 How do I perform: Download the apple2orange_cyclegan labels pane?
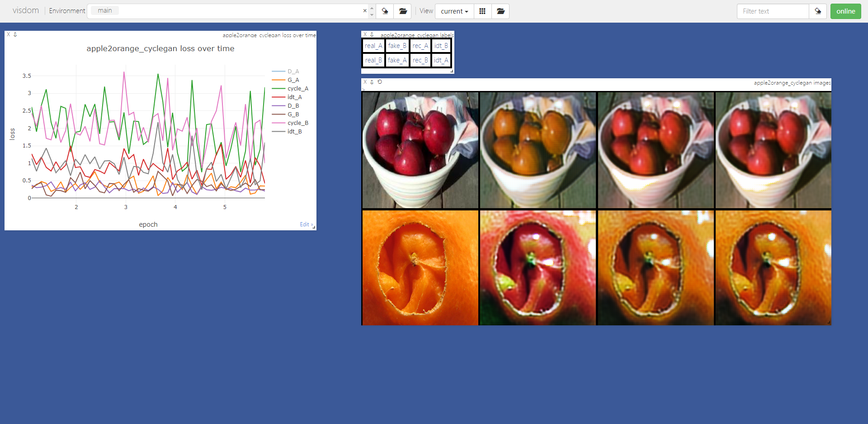[x=372, y=34]
